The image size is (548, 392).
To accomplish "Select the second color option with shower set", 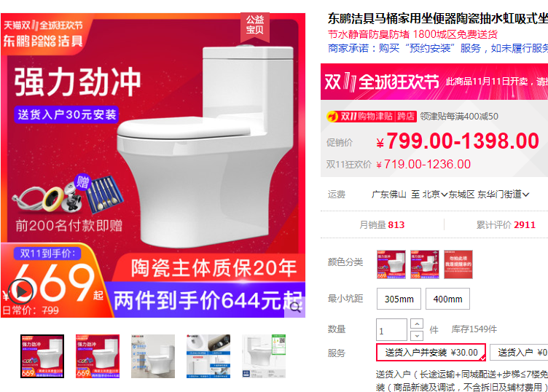I will [x=425, y=264].
